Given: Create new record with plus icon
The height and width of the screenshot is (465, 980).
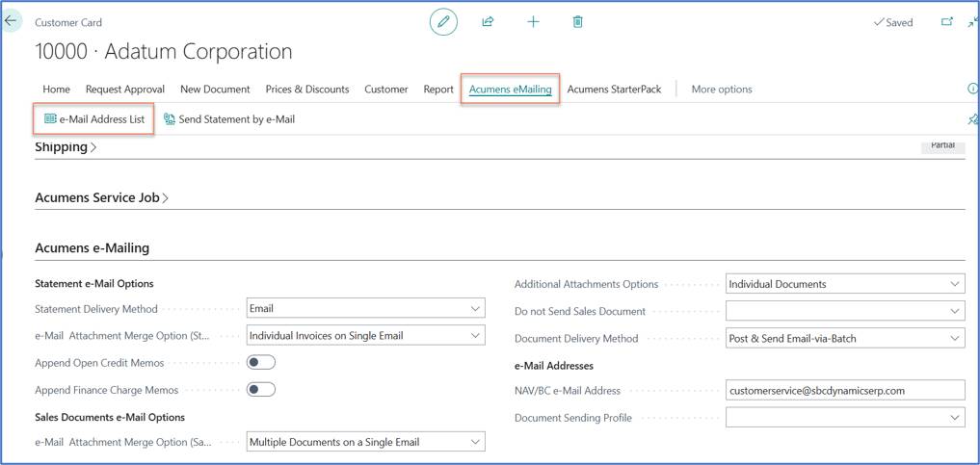Looking at the screenshot, I should (x=533, y=22).
